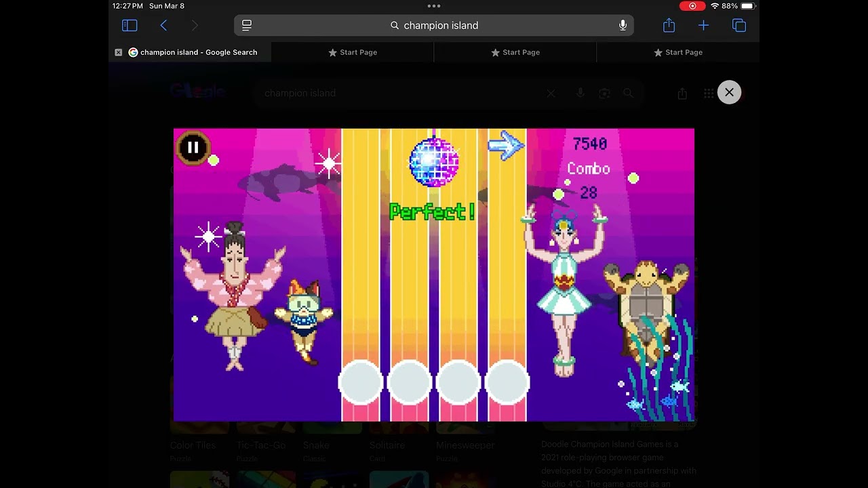The height and width of the screenshot is (488, 868).
Task: Click the Doodle Champion Island Games description
Action: [x=618, y=464]
